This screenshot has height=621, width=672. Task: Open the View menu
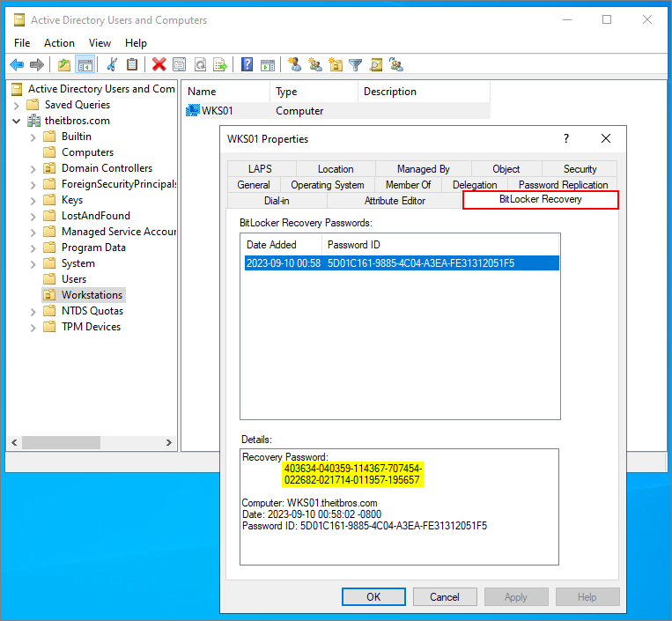100,43
